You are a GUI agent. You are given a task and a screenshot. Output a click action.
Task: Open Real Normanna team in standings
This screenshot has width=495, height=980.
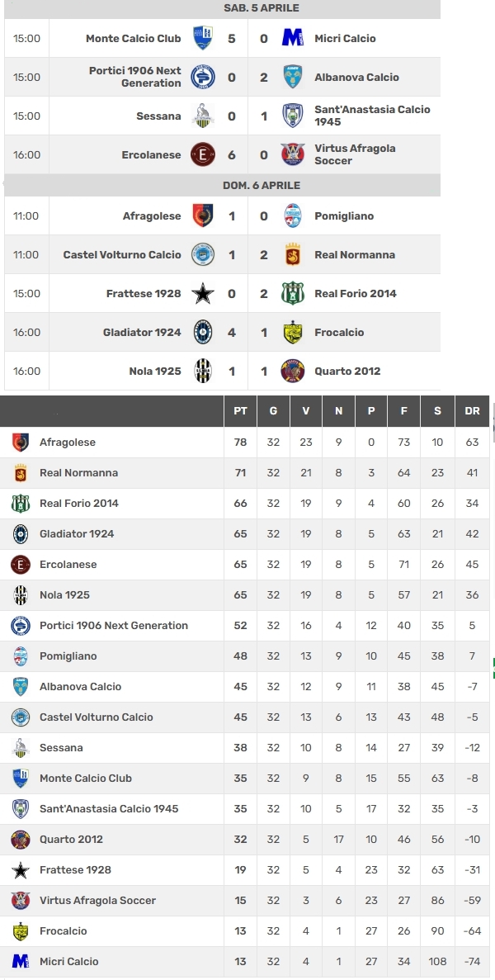(x=78, y=472)
